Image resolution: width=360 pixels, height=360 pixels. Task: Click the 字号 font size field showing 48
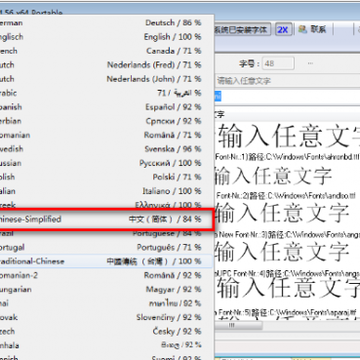click(x=278, y=63)
